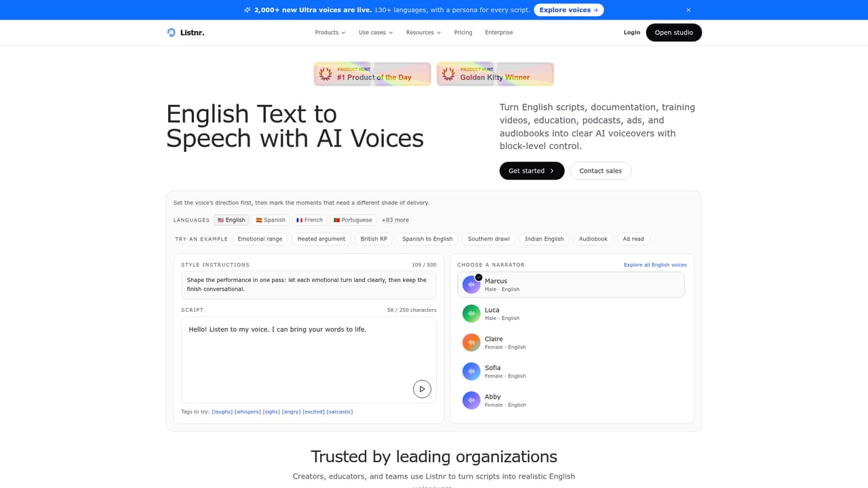Try the Heated argument example
This screenshot has width=868, height=488.
pyautogui.click(x=321, y=239)
